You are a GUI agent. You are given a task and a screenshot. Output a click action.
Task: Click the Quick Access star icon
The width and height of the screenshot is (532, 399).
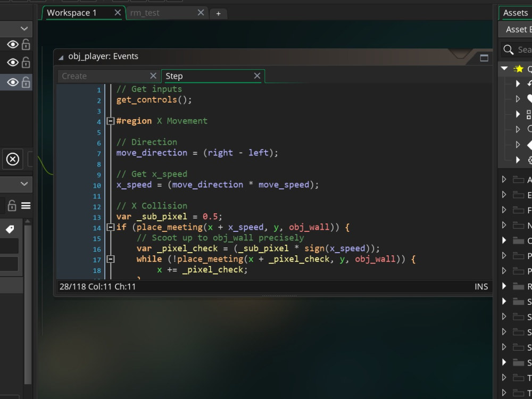tap(518, 69)
